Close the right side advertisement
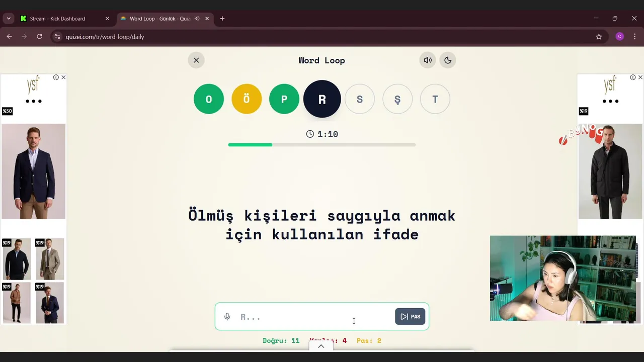 640,77
